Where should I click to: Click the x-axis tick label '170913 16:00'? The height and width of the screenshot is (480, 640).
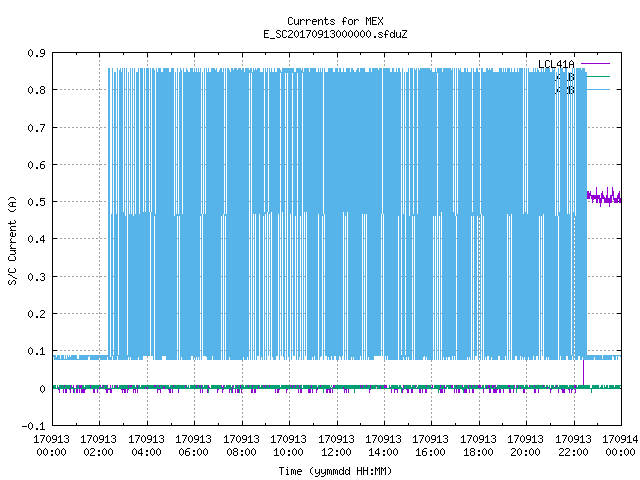pos(431,446)
